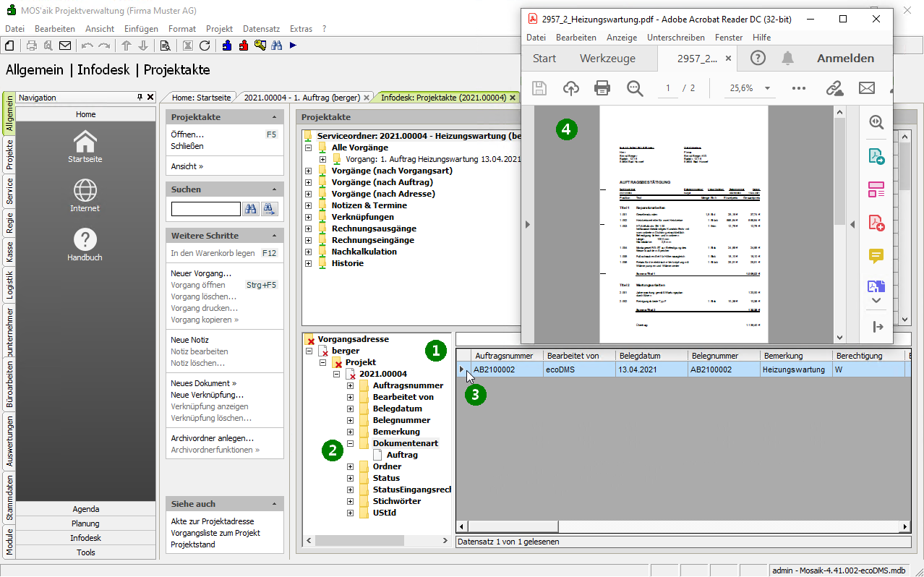Switch to the Werkzeuge tab in Acrobat
Screen dimensions: 924x577
[607, 59]
